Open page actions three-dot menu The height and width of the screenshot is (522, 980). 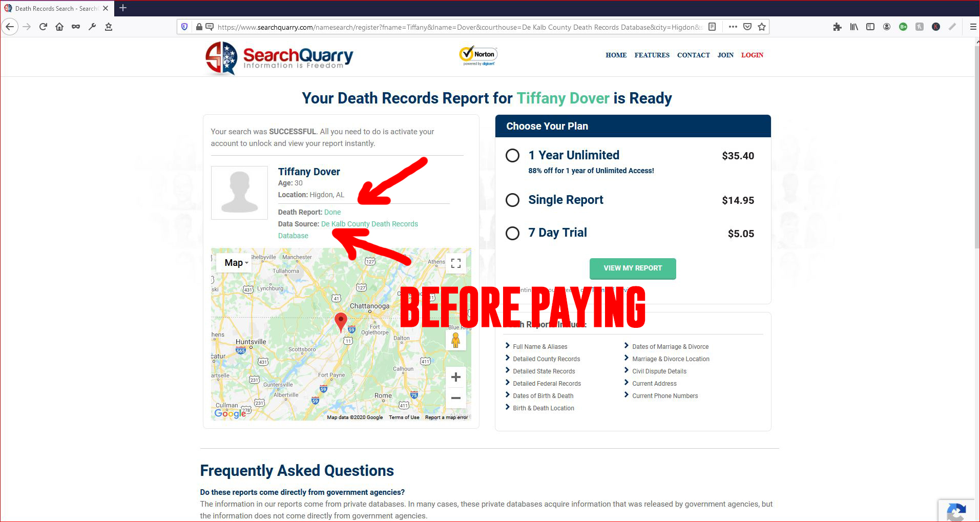tap(733, 27)
